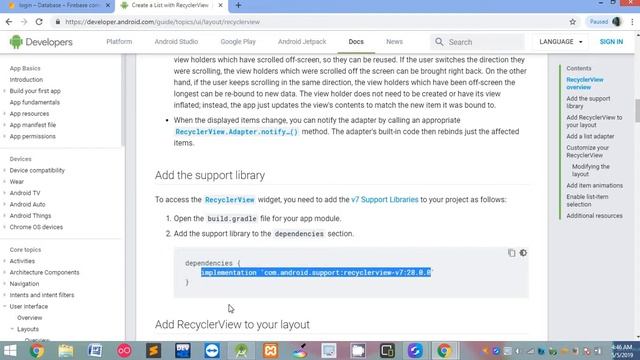Expand App resources in sidebar
Viewport: 640px width, 360px height.
[x=4, y=114]
